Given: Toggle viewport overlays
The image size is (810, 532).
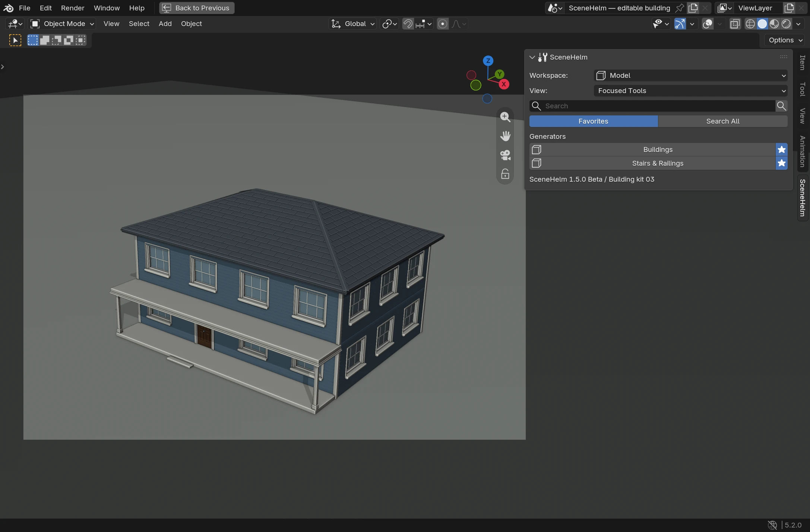Looking at the screenshot, I should point(707,24).
